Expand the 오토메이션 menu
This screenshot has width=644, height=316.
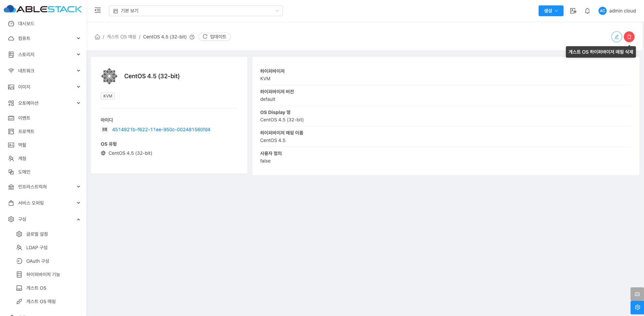43,103
